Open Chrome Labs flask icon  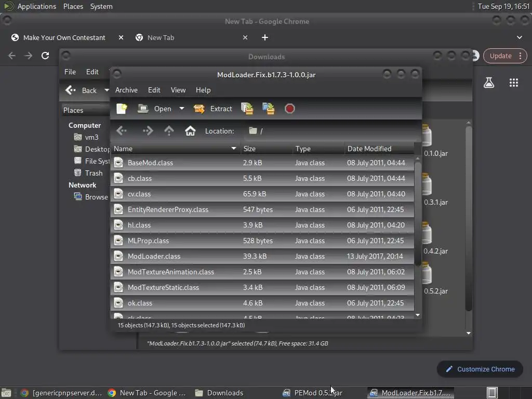click(x=488, y=83)
